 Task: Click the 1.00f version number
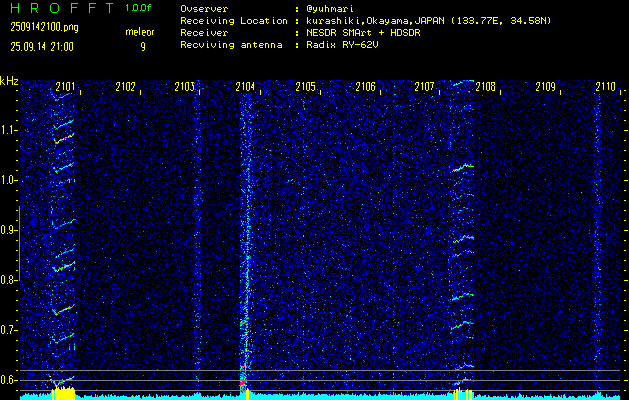coord(138,8)
